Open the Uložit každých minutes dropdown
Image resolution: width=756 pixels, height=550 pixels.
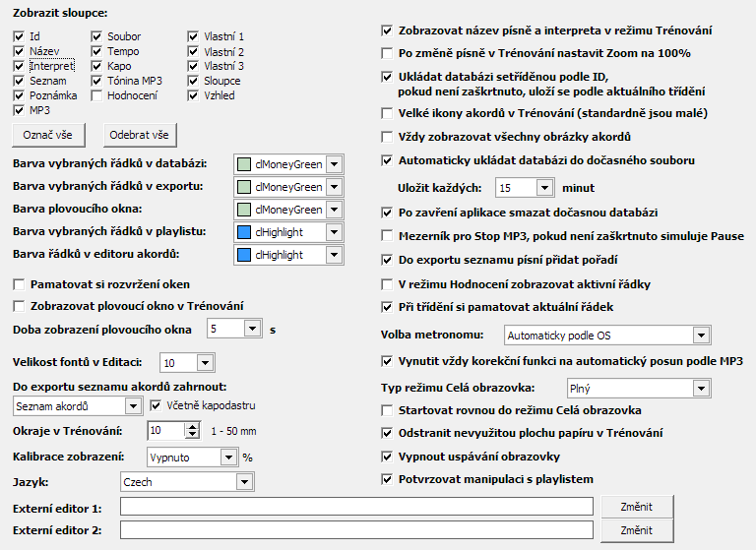click(x=544, y=188)
